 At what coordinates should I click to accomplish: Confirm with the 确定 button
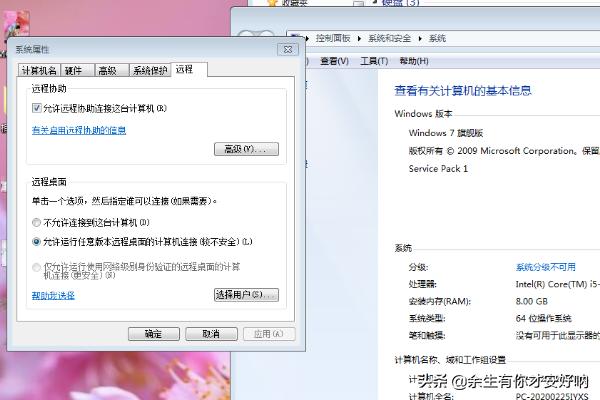(x=154, y=334)
